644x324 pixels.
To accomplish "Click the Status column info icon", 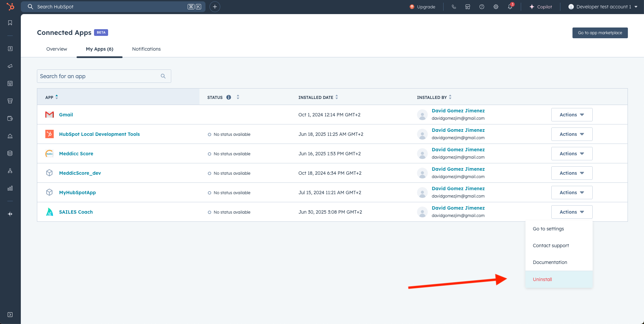I will pos(229,97).
